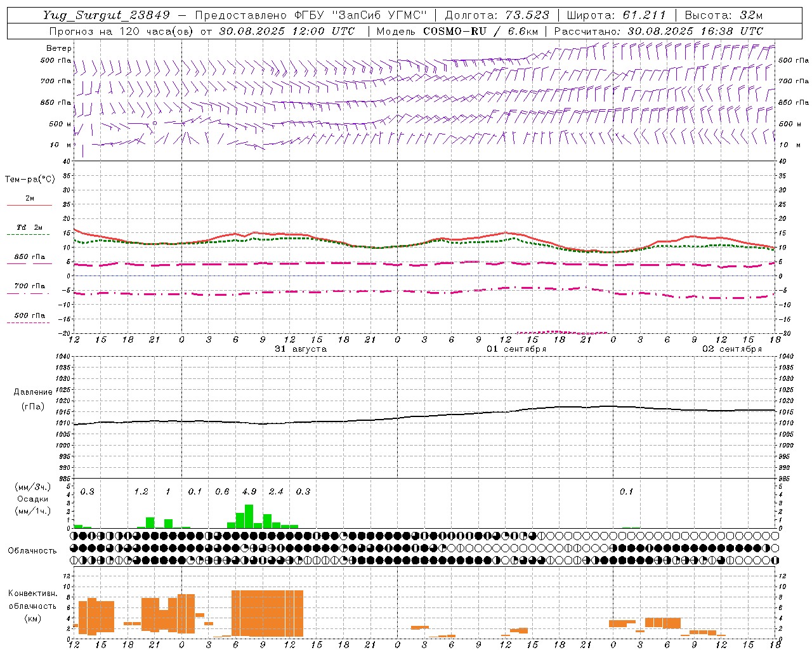Click the Конвективн. panel label
The image size is (812, 650).
(33, 594)
